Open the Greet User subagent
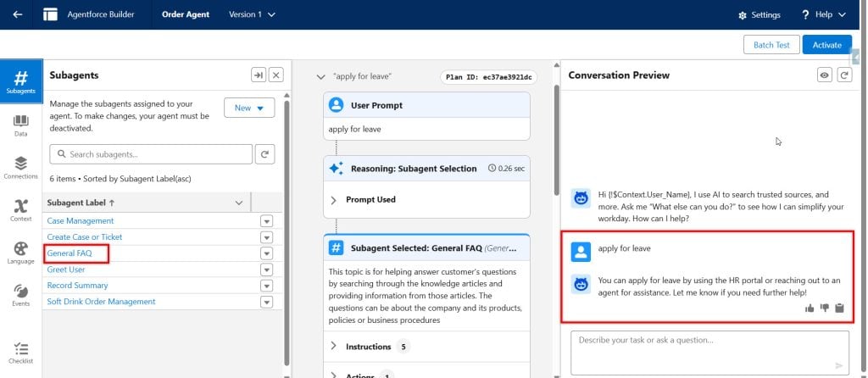This screenshot has width=868, height=378. [66, 270]
